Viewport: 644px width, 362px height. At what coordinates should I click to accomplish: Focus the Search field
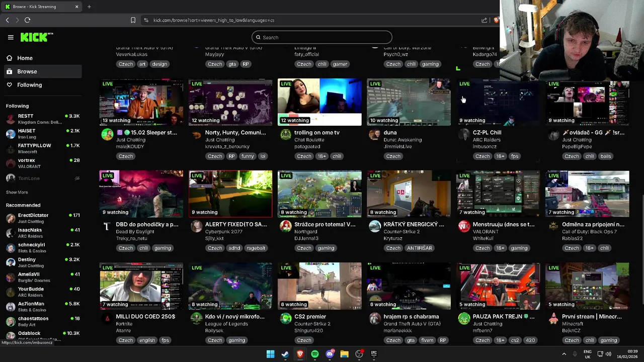click(322, 37)
